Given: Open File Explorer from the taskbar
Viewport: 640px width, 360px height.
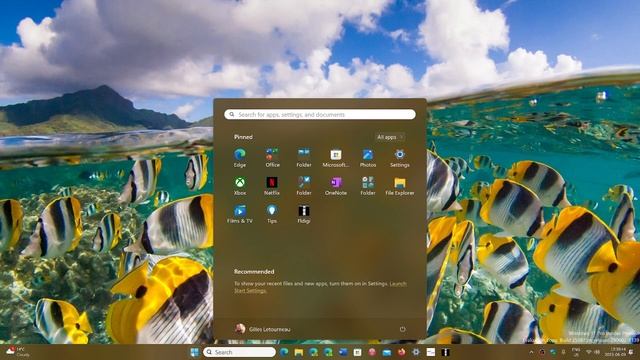Looking at the screenshot, I should click(x=299, y=352).
